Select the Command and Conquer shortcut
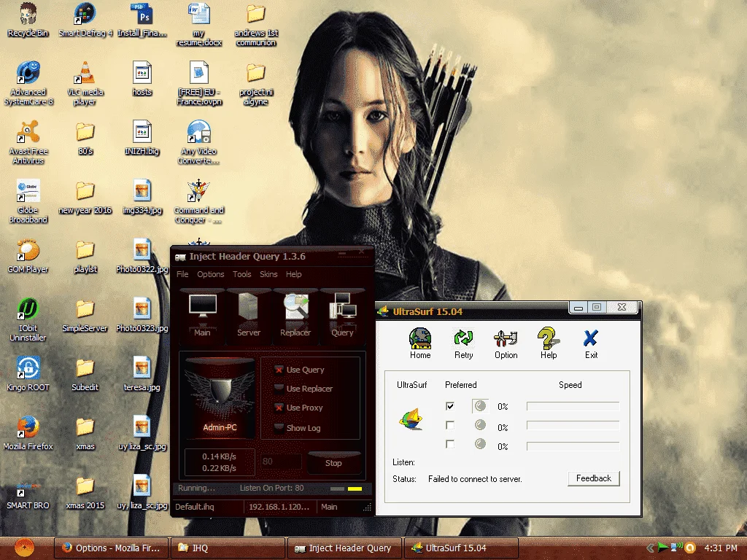 (198, 201)
